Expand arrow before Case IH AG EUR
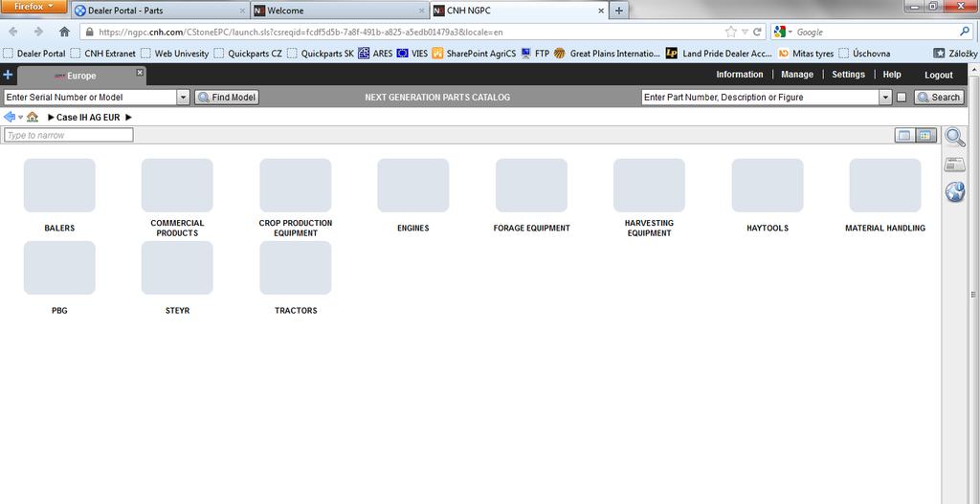The width and height of the screenshot is (980, 504). point(52,118)
